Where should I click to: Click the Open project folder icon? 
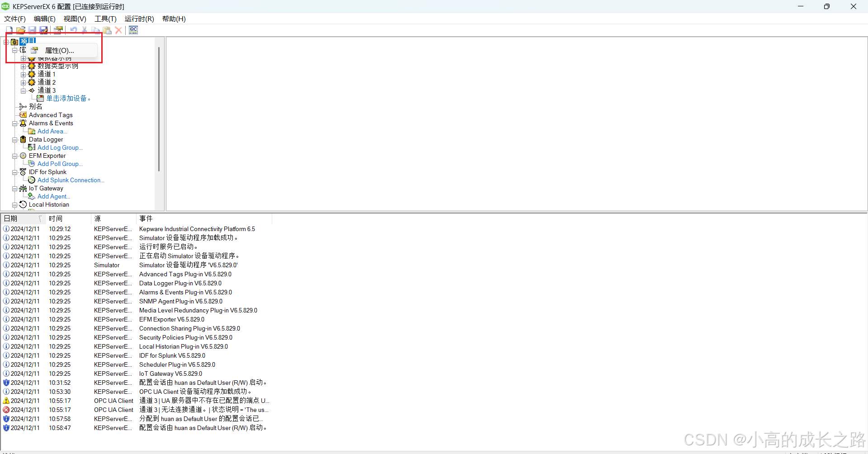21,30
